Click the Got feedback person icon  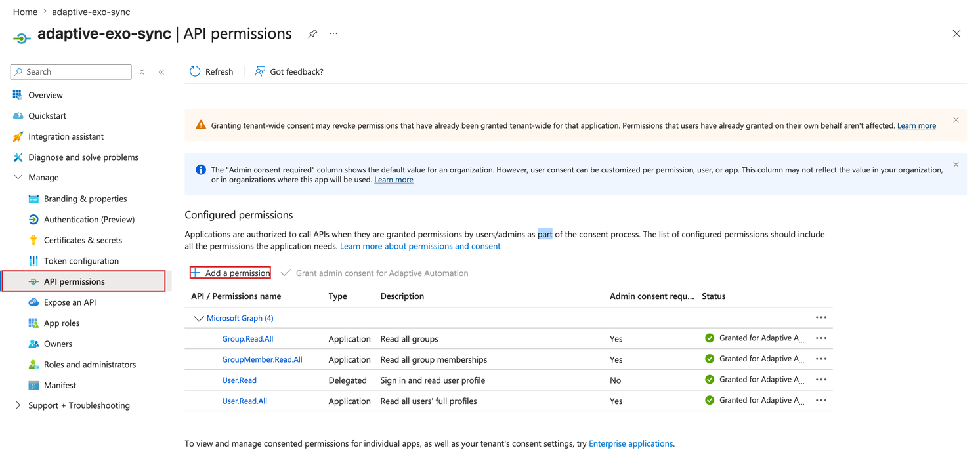pos(260,71)
